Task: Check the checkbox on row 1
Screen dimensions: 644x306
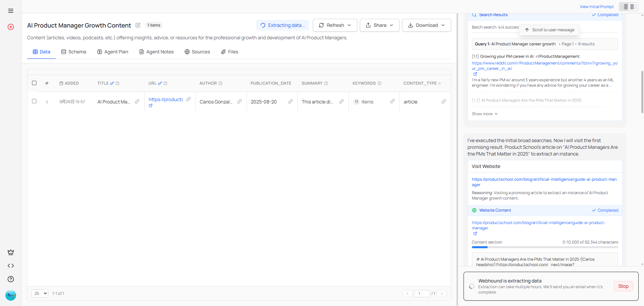Action: coord(34,101)
